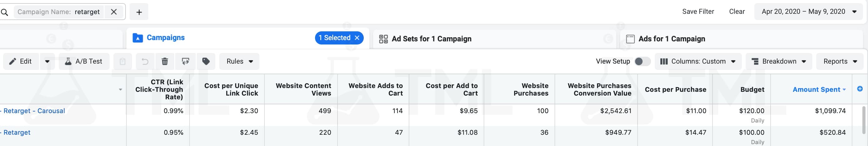
Task: Open the Edit dropdown arrow
Action: pyautogui.click(x=47, y=61)
